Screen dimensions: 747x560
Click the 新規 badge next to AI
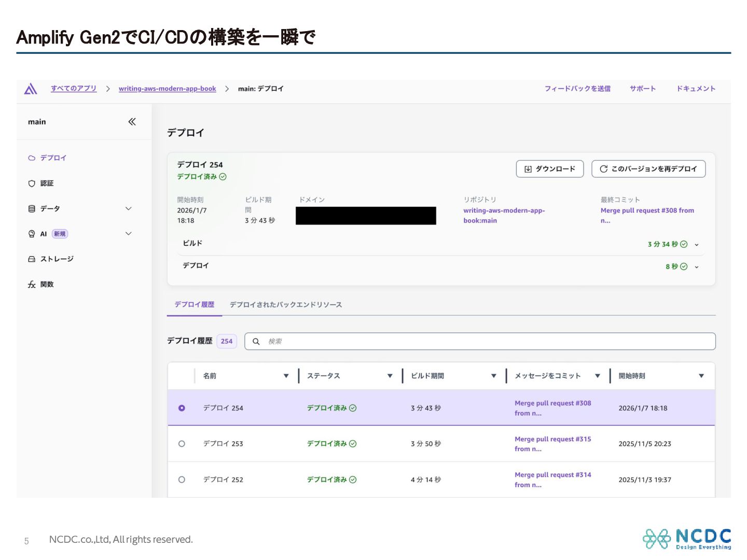pyautogui.click(x=60, y=234)
